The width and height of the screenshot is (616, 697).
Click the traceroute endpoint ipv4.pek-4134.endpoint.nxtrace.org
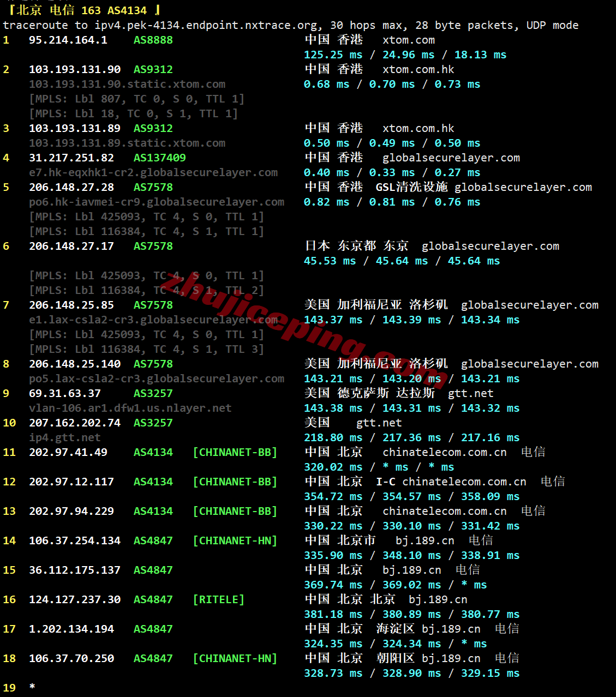(x=206, y=25)
